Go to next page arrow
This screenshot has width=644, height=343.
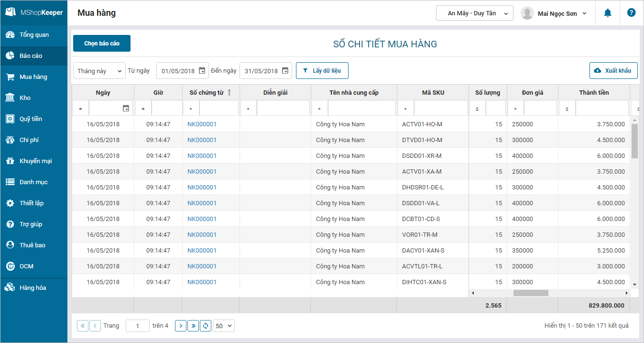pos(181,326)
